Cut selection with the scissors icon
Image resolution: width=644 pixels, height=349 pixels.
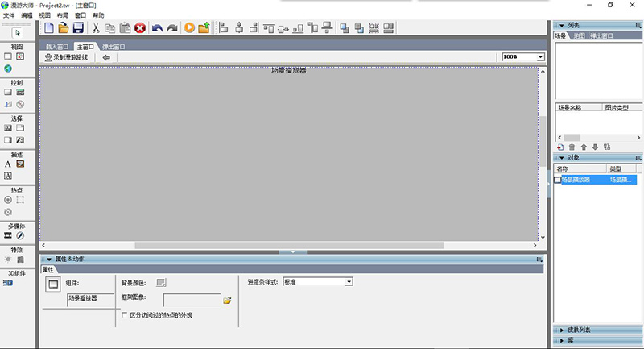click(96, 28)
